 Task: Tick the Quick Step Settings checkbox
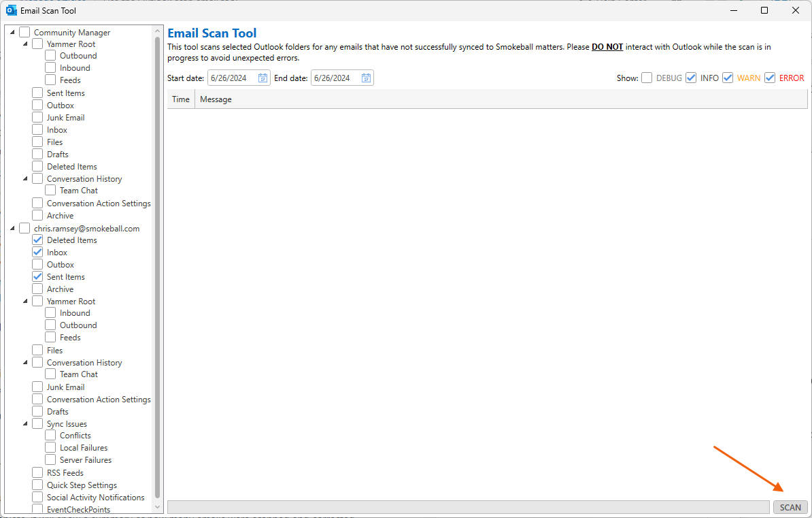[37, 485]
